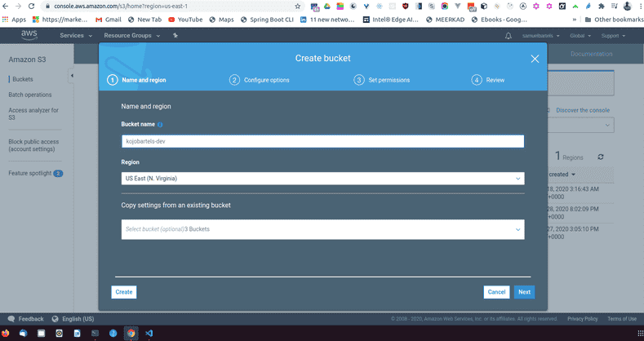Click the browser back arrow
Screen dimensions: 644x341
[6, 7]
